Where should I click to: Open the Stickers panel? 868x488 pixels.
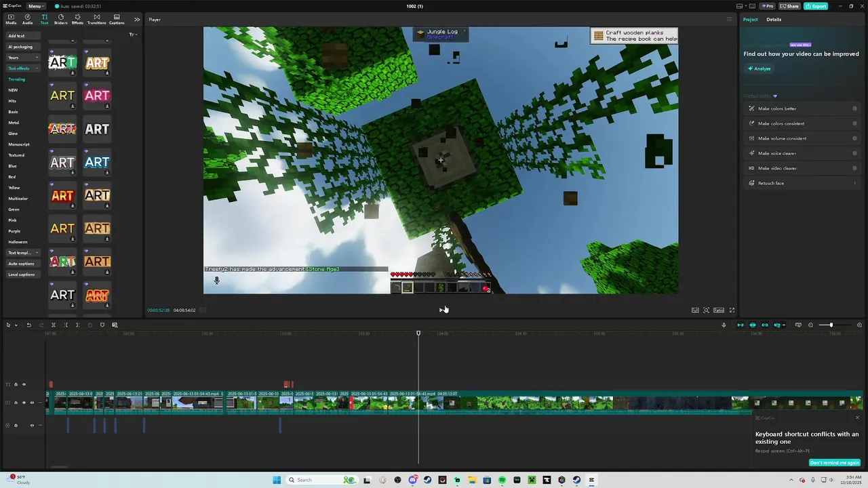click(x=61, y=19)
